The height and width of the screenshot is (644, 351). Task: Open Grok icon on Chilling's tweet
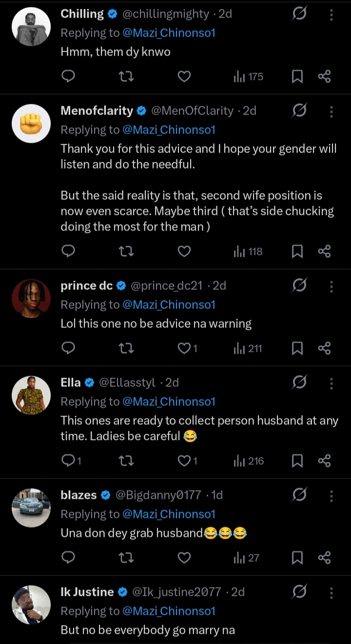(x=299, y=15)
